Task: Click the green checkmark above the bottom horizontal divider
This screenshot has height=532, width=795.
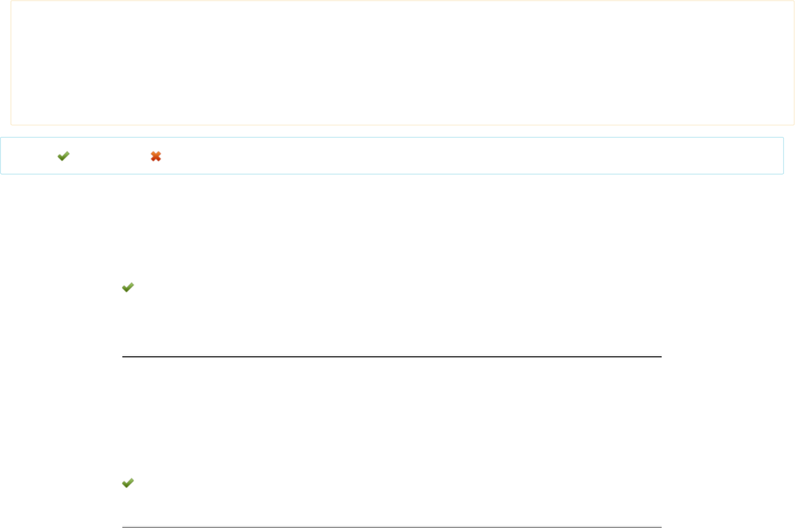Action: pyautogui.click(x=128, y=483)
